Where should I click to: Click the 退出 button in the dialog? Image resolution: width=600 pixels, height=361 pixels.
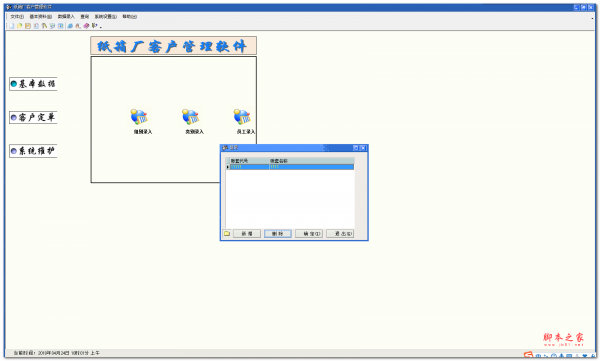[340, 234]
